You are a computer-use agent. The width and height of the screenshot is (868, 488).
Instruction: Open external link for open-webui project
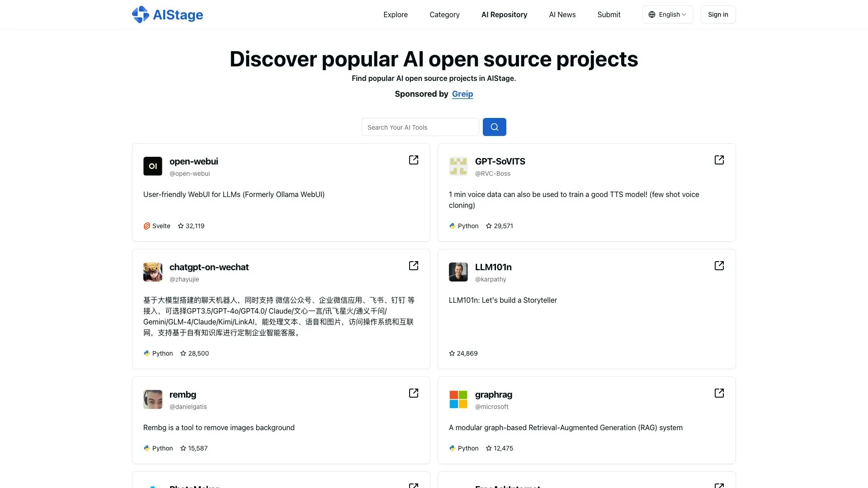pyautogui.click(x=413, y=160)
